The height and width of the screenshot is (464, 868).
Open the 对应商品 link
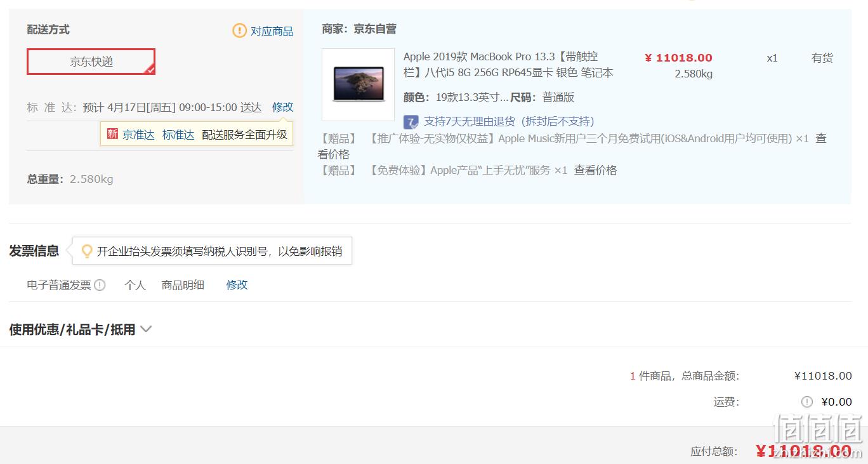272,30
